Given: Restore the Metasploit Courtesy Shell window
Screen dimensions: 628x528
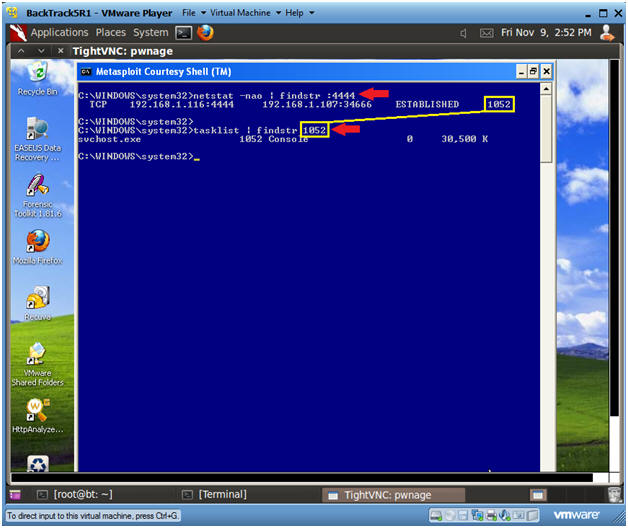Looking at the screenshot, I should pyautogui.click(x=533, y=72).
